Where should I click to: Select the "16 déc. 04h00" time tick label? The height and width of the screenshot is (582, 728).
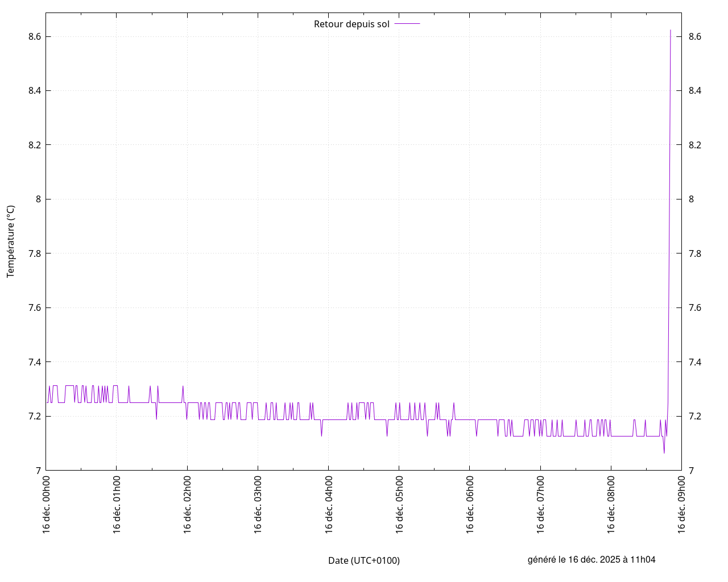coord(329,505)
